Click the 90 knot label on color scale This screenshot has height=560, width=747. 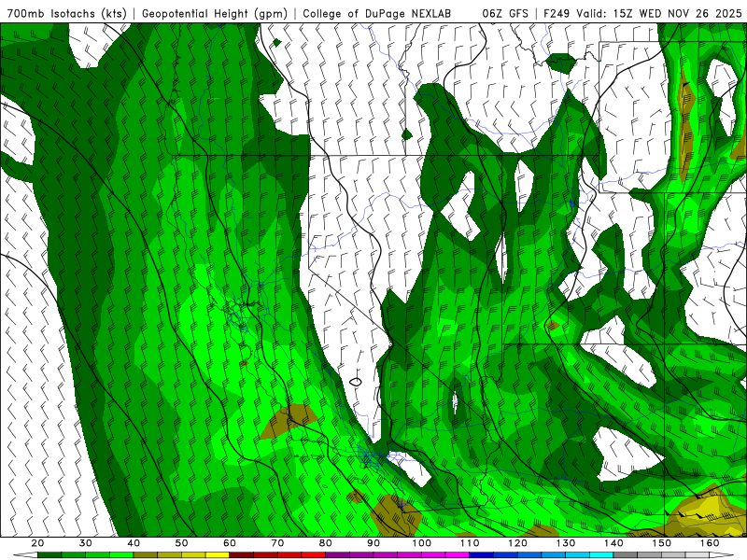pos(374,543)
